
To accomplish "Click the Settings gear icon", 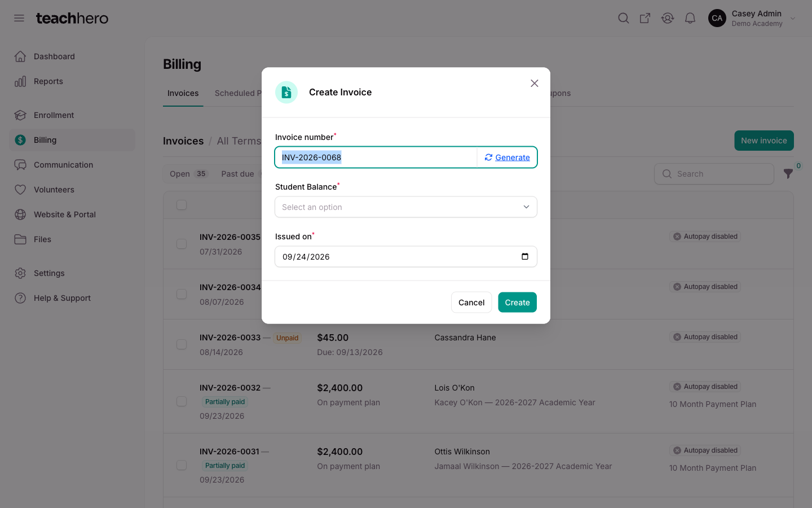I will pyautogui.click(x=20, y=273).
